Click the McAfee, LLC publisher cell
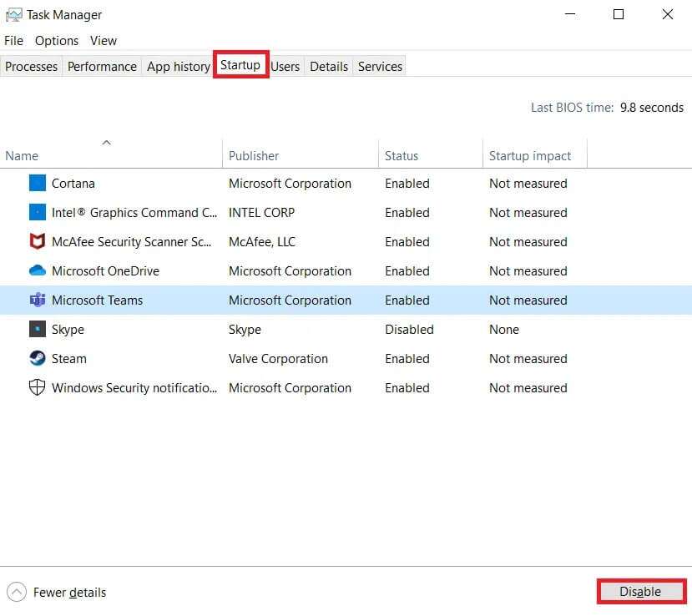The height and width of the screenshot is (616, 692). (x=262, y=241)
